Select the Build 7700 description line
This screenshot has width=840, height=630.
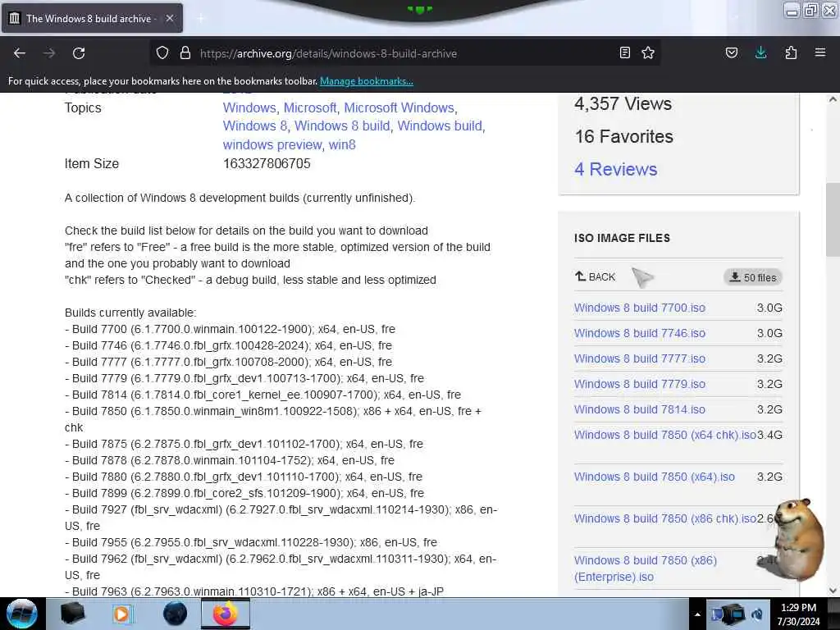(230, 329)
